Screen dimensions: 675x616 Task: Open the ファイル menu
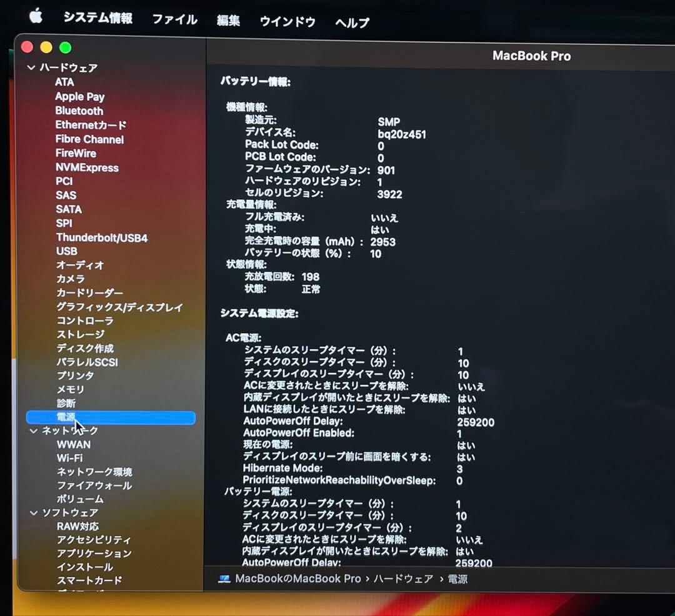pos(175,19)
